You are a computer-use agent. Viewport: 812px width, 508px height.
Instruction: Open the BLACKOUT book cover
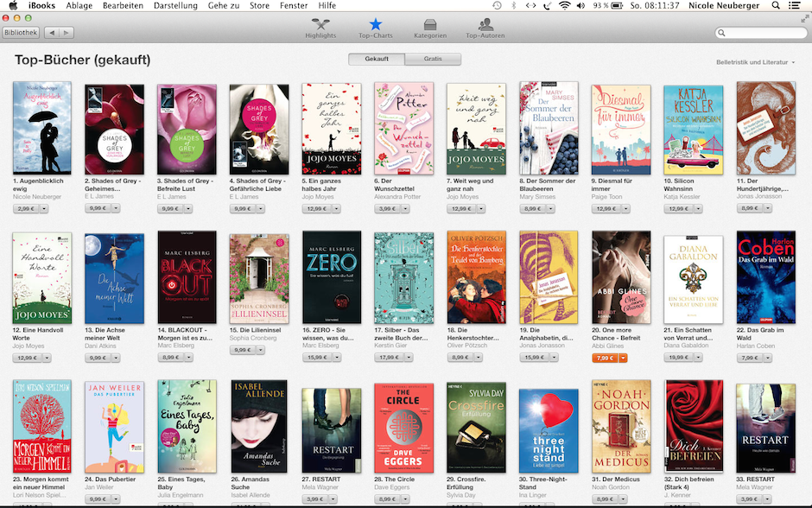[x=187, y=277]
